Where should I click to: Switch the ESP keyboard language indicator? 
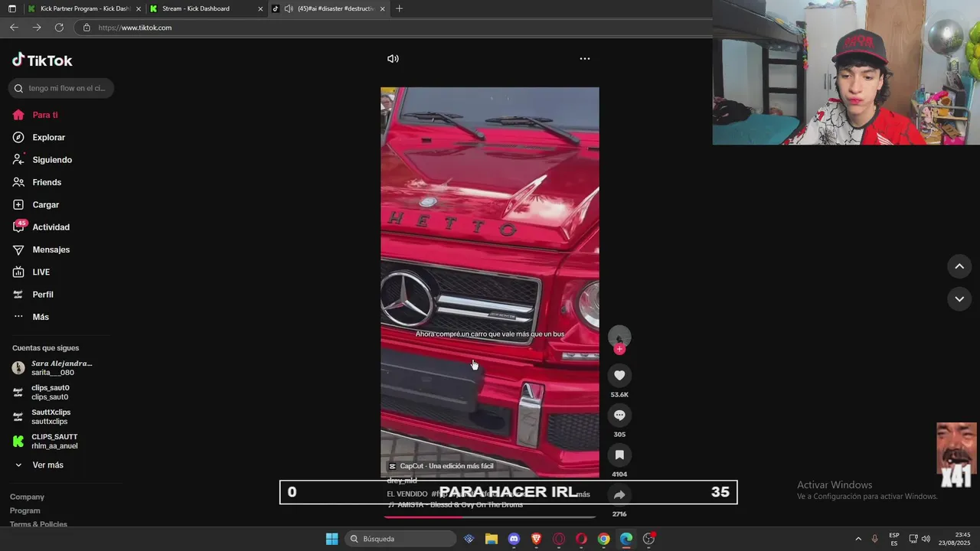tap(894, 539)
